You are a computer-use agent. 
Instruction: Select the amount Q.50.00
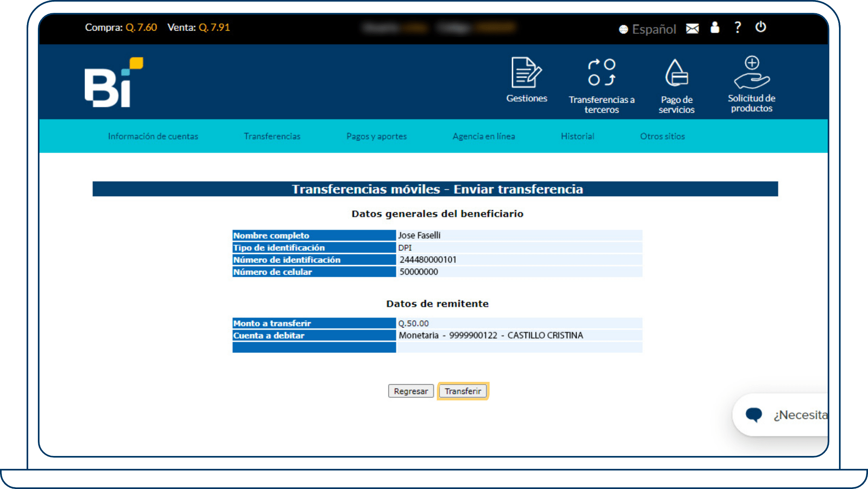pos(413,323)
